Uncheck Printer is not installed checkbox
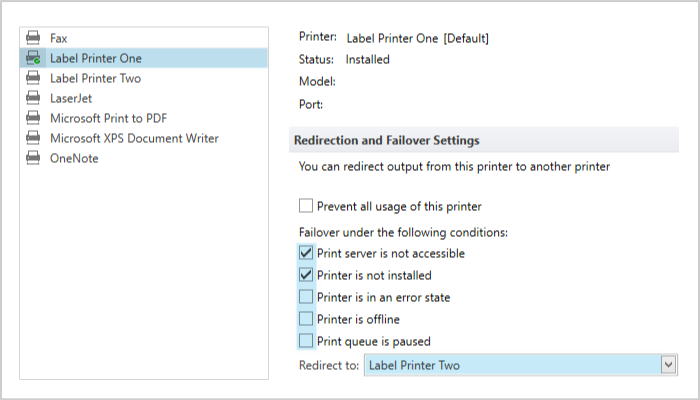 (x=306, y=275)
